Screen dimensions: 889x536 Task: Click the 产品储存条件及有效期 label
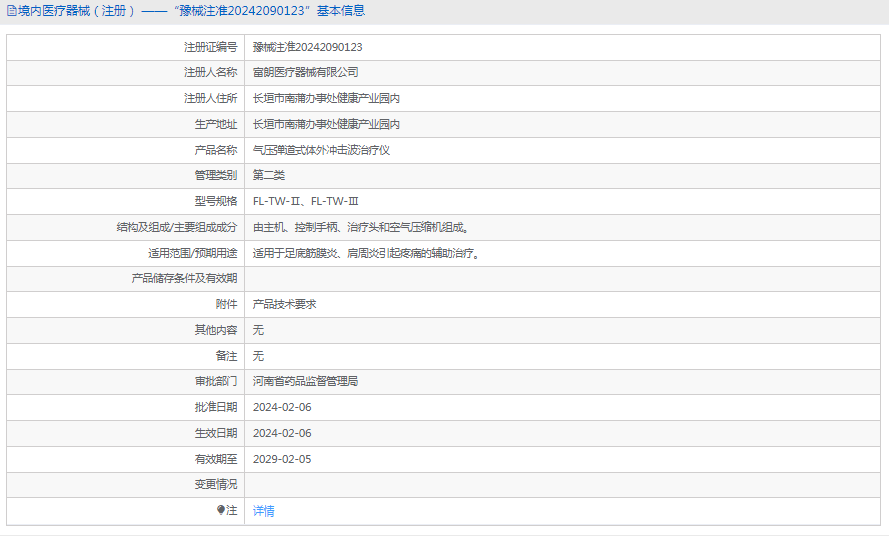pyautogui.click(x=184, y=278)
